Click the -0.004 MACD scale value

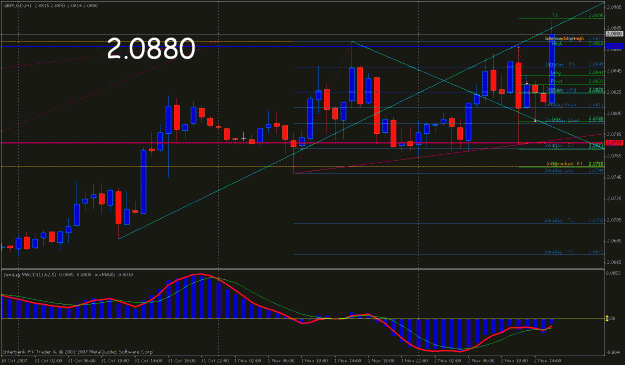[613, 352]
